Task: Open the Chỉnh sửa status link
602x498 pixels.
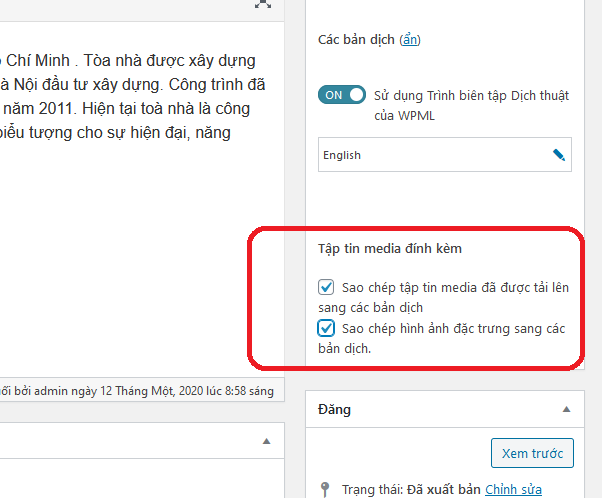Action: point(513,490)
